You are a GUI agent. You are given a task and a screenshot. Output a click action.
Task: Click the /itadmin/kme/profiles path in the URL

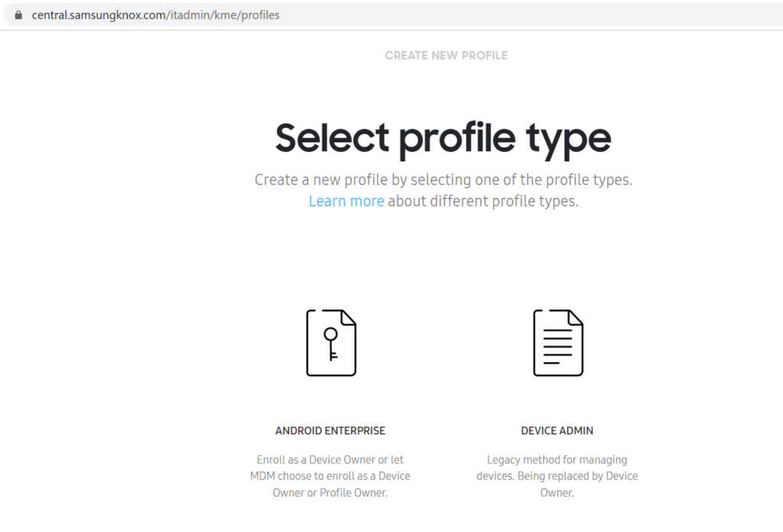(223, 15)
